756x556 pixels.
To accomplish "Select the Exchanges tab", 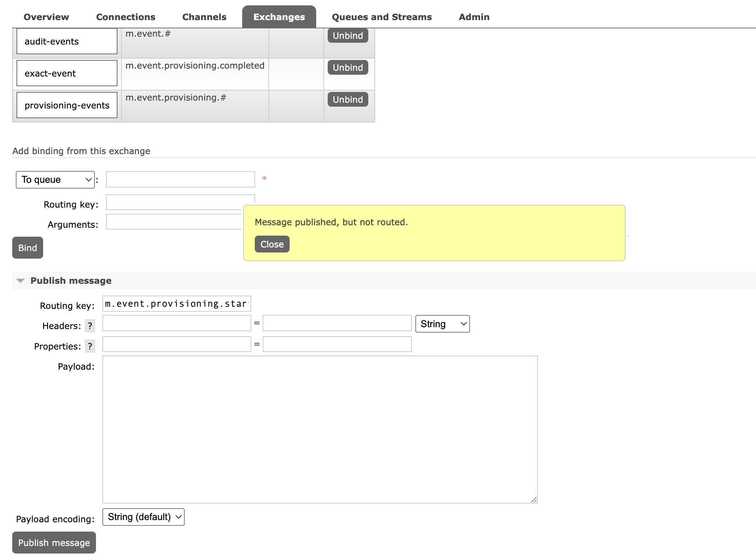I will (x=279, y=17).
